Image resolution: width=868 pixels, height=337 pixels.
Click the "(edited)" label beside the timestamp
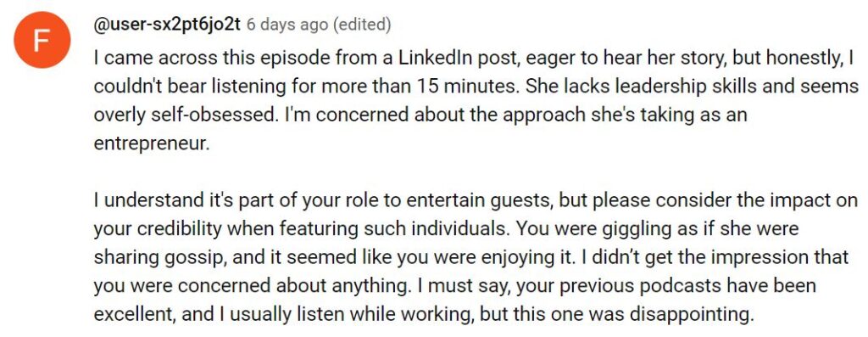[x=361, y=25]
